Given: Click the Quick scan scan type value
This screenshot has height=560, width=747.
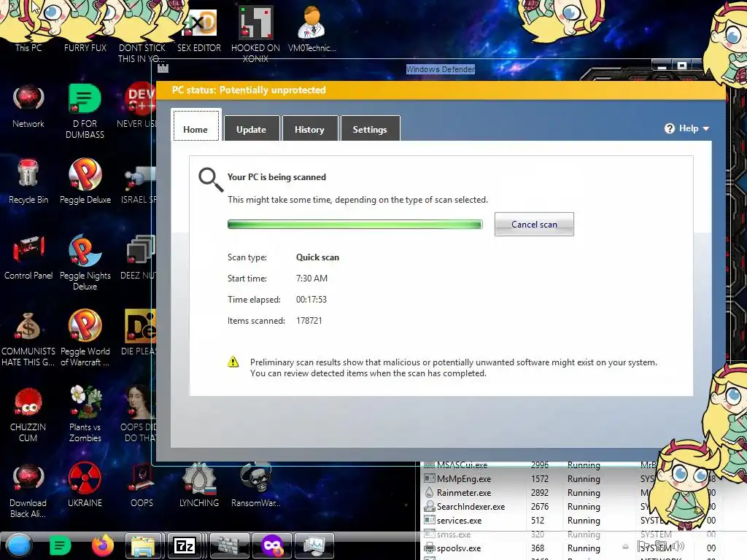Looking at the screenshot, I should [x=318, y=257].
